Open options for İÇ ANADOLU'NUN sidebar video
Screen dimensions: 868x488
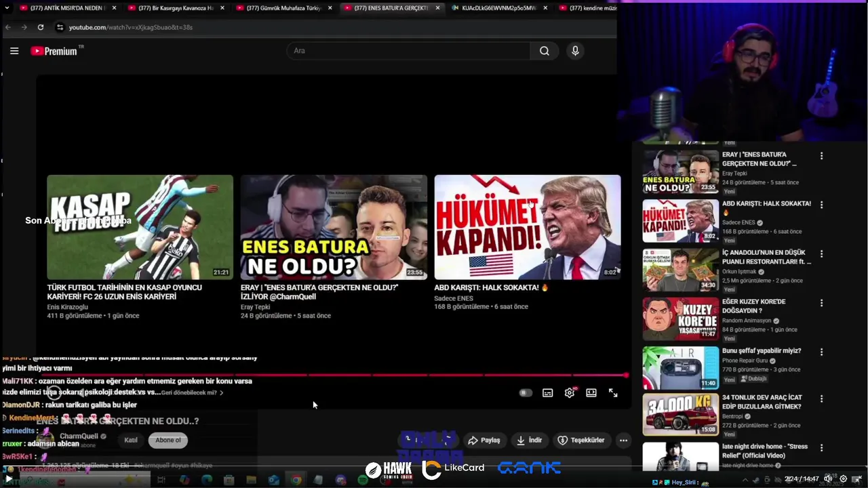(x=821, y=254)
